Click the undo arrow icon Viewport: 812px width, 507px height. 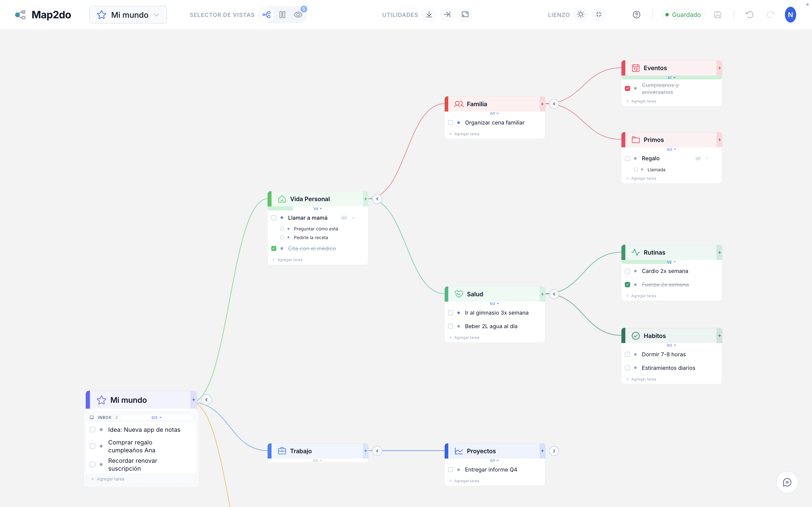749,15
